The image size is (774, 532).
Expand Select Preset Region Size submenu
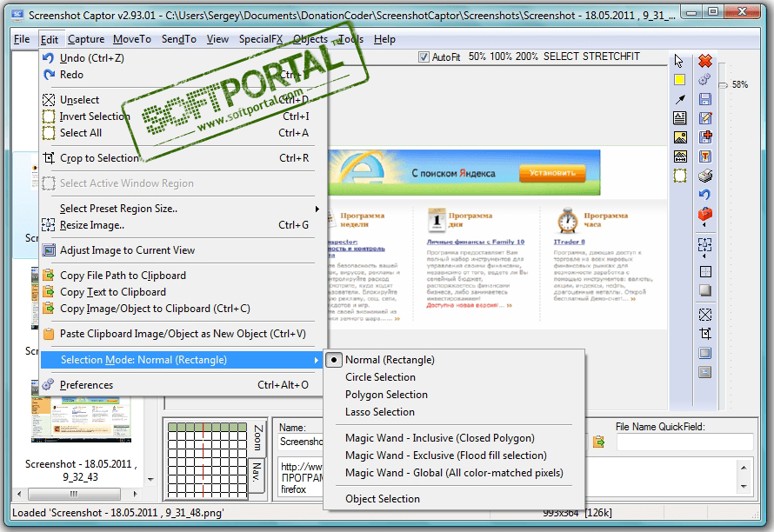click(x=181, y=209)
